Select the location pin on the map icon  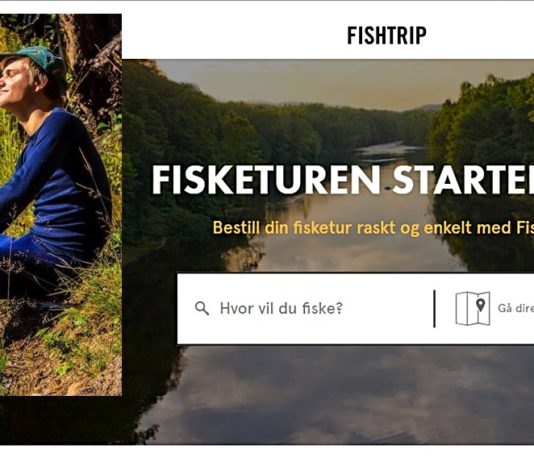pos(480,305)
